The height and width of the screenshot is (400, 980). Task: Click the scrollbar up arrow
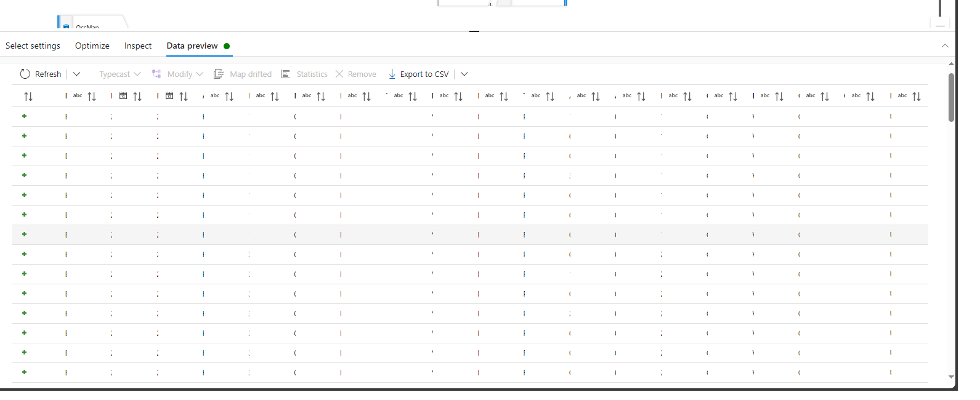pos(951,63)
